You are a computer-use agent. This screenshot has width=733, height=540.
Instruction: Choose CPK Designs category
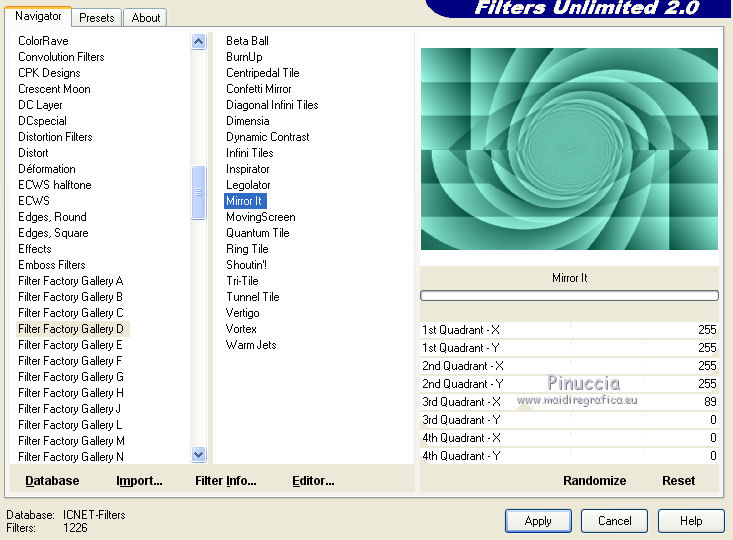(x=49, y=73)
